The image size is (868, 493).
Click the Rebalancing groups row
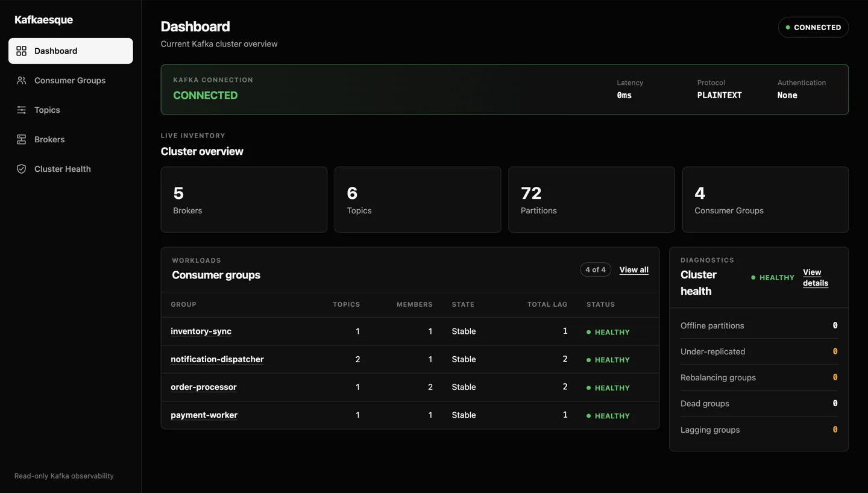point(759,377)
